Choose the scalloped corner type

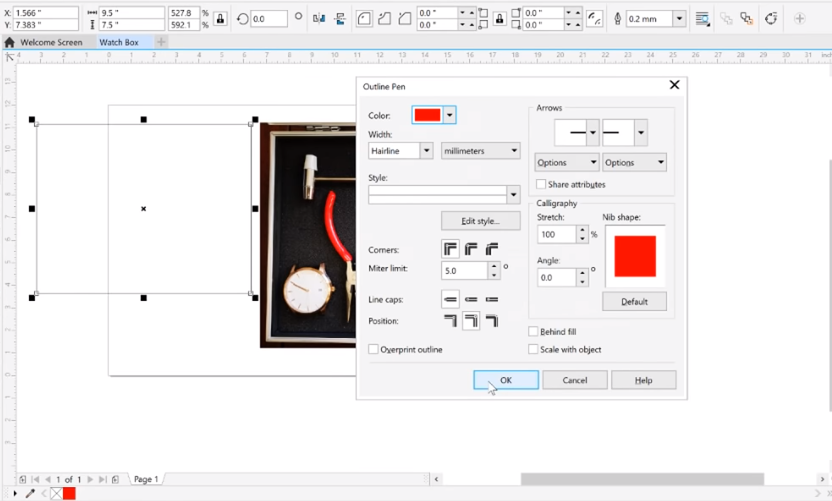tap(384, 19)
